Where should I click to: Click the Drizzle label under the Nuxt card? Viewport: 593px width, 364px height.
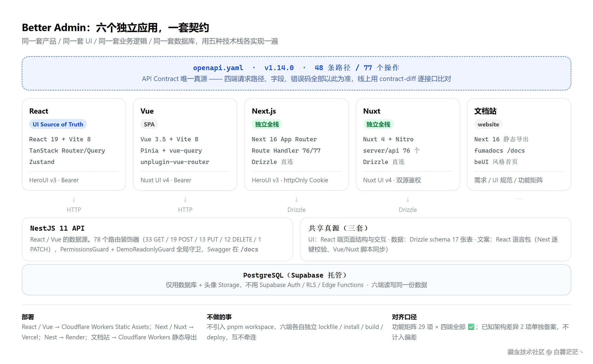click(408, 210)
